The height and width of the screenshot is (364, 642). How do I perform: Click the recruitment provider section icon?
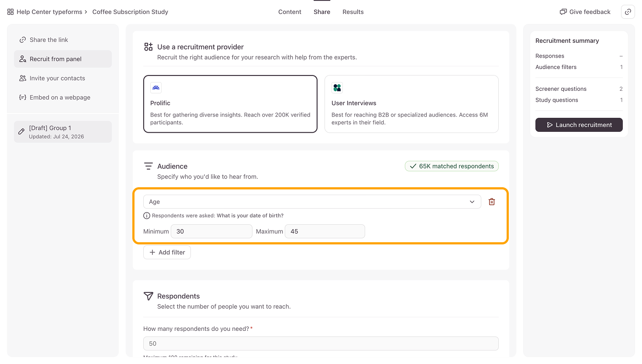click(x=148, y=47)
